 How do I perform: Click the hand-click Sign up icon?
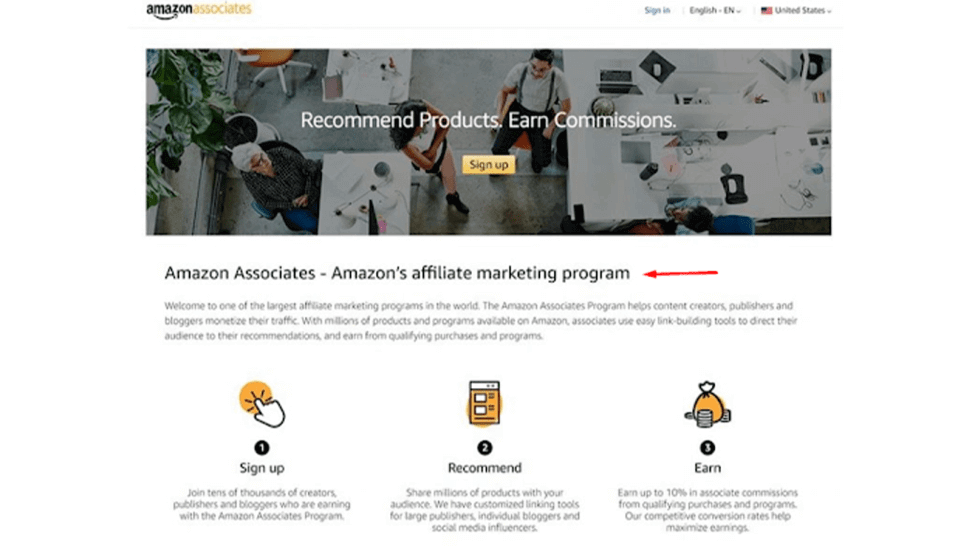click(x=262, y=404)
